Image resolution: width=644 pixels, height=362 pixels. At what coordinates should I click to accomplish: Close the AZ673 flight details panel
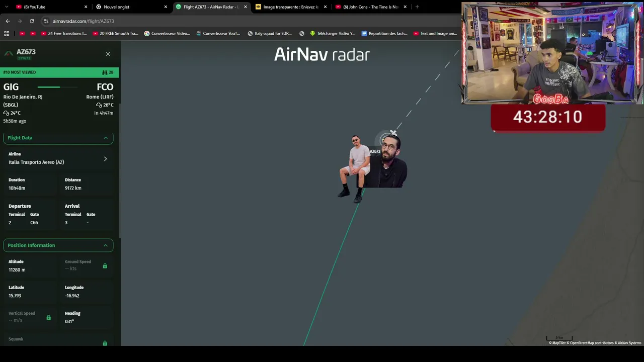tap(108, 54)
